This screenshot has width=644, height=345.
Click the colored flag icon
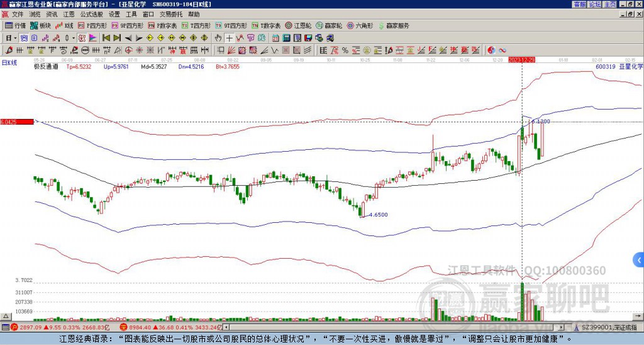[93, 38]
